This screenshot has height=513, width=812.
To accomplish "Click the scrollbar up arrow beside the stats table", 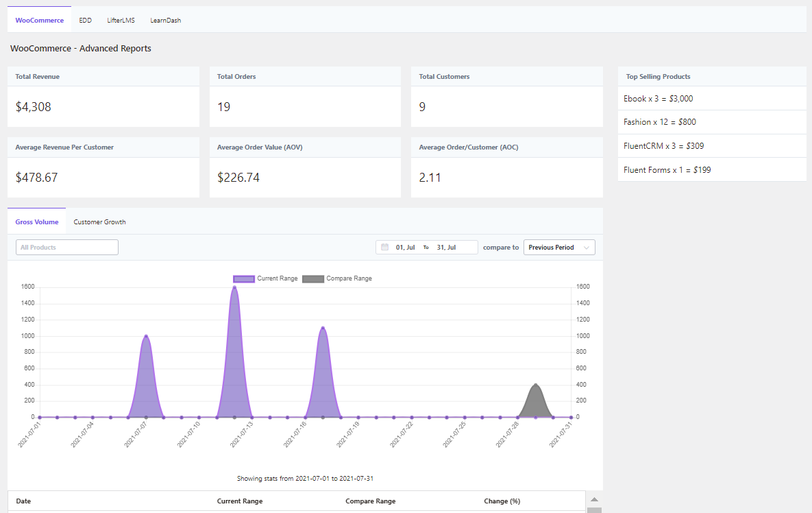I will click(x=594, y=499).
